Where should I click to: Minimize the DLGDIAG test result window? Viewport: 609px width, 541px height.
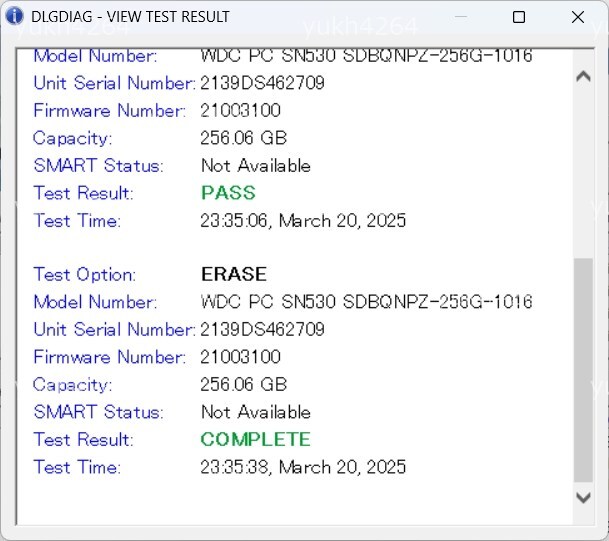pos(459,17)
